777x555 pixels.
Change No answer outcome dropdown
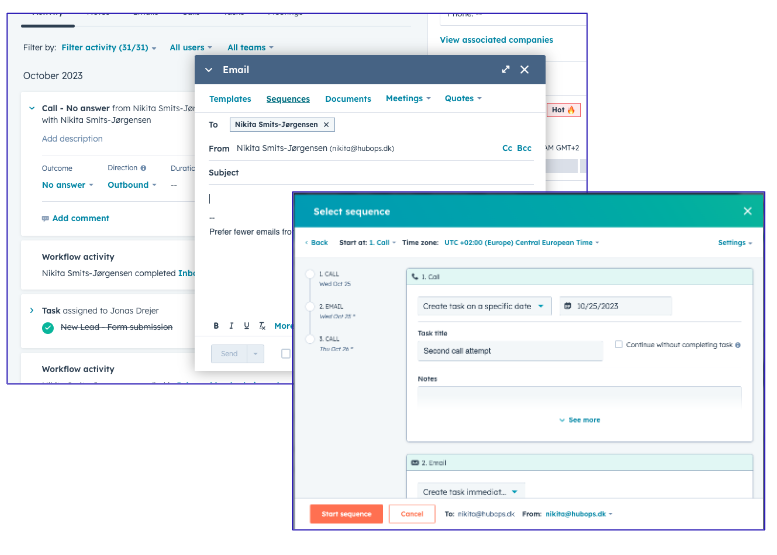(x=67, y=185)
